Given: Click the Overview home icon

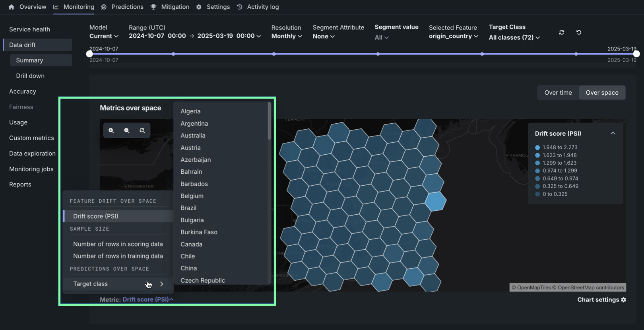Looking at the screenshot, I should [12, 7].
